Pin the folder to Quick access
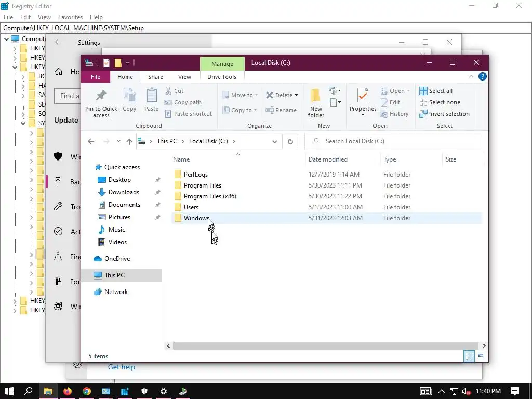Viewport: 532px width, 399px height. pyautogui.click(x=101, y=103)
